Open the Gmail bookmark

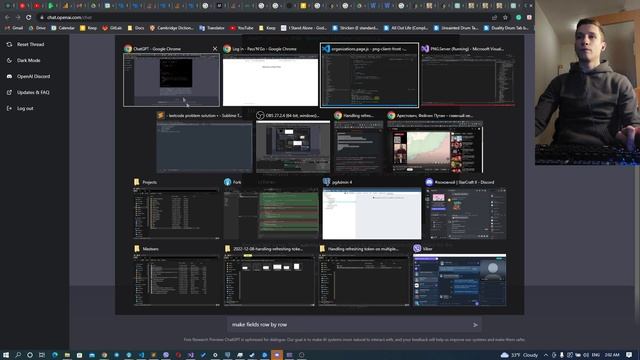click(x=14, y=28)
